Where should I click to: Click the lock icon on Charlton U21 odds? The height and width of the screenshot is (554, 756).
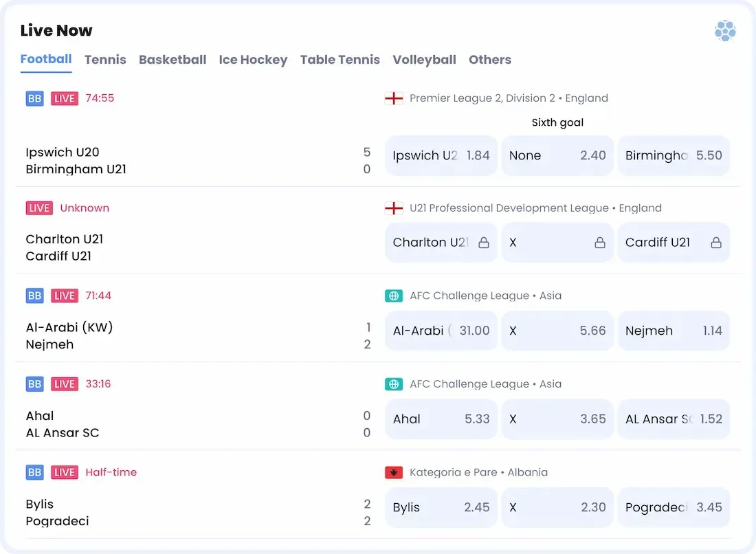[x=484, y=242]
